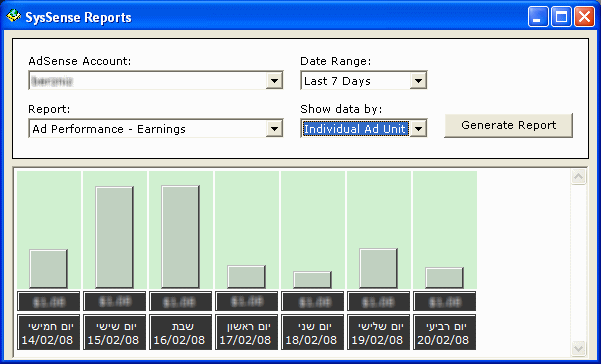This screenshot has height=364, width=601.
Task: Click the earnings value above 14/02/08
Action: pos(48,302)
